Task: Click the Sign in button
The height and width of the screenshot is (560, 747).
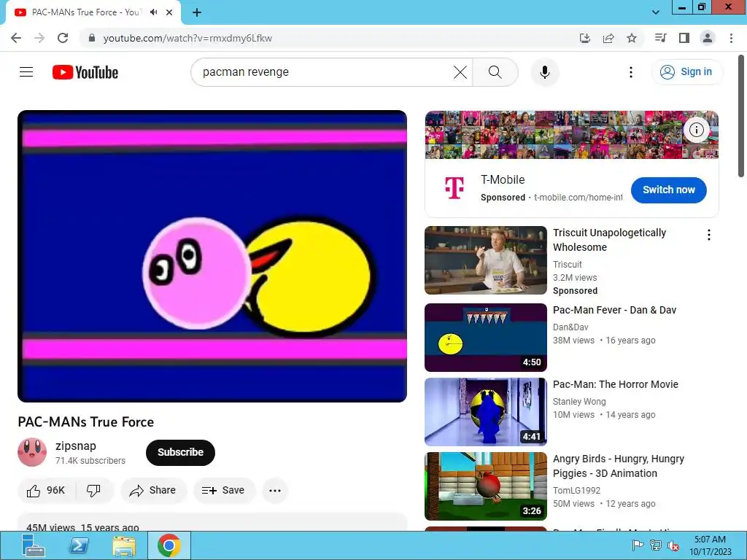Action: pyautogui.click(x=686, y=72)
